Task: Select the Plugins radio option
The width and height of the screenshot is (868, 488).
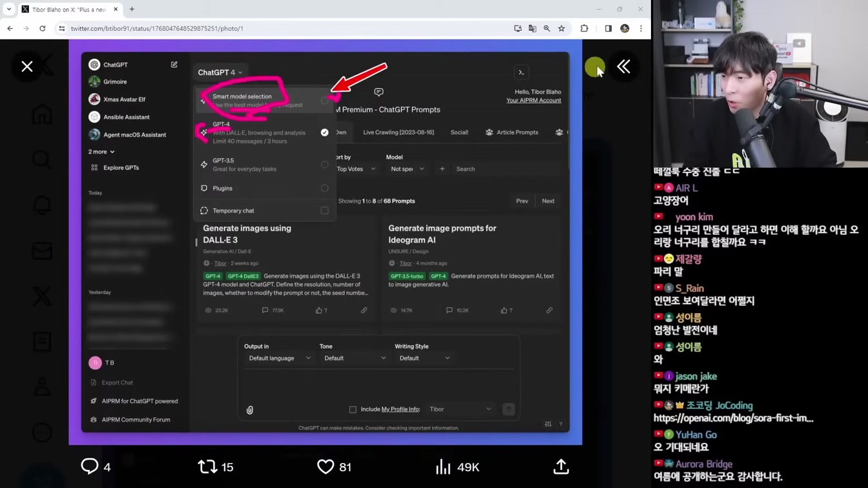Action: click(324, 188)
